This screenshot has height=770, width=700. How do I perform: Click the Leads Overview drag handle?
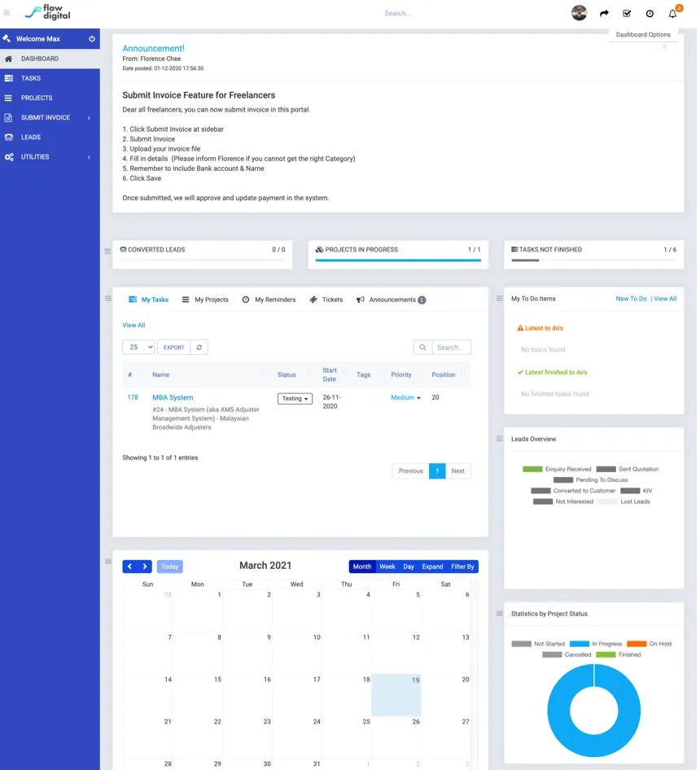coord(499,439)
